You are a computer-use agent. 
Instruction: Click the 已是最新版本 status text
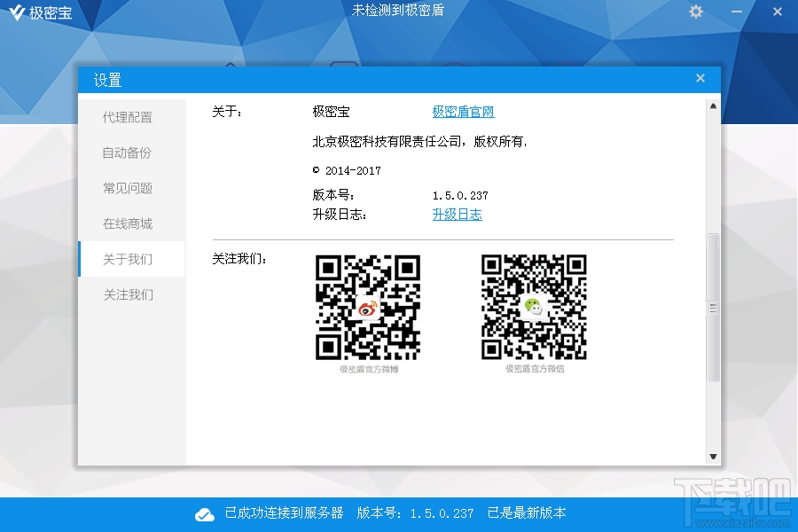pyautogui.click(x=527, y=512)
